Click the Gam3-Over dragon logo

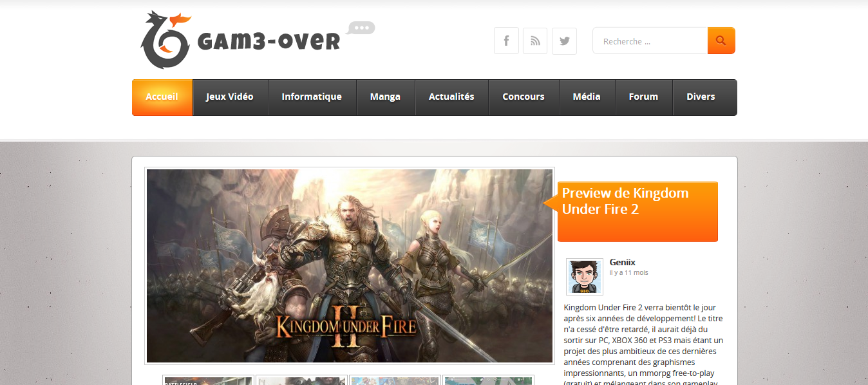[x=165, y=40]
